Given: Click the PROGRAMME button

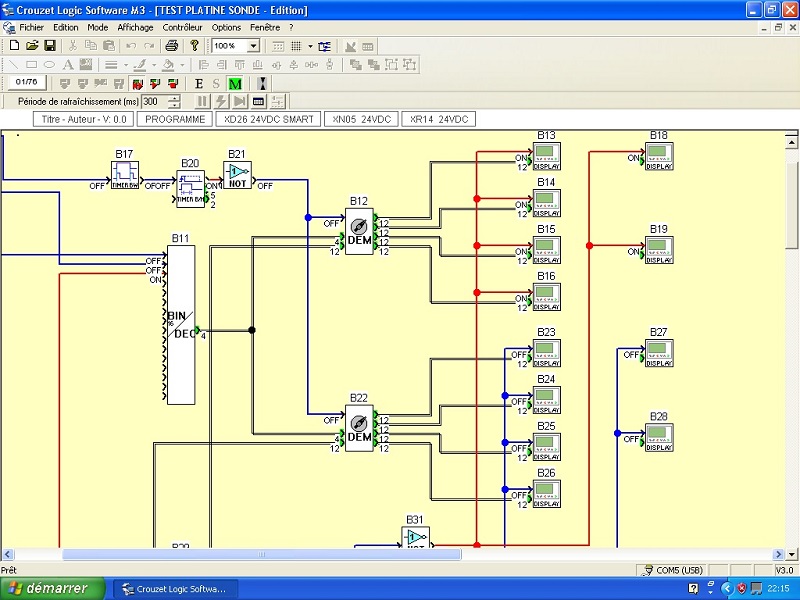Looking at the screenshot, I should pos(175,119).
